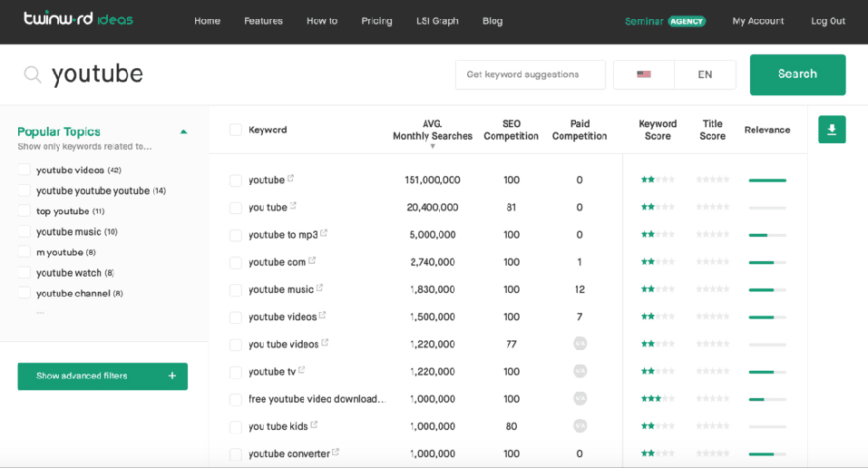Open the Seminar link
Screen dimensions: 868x468
click(644, 21)
